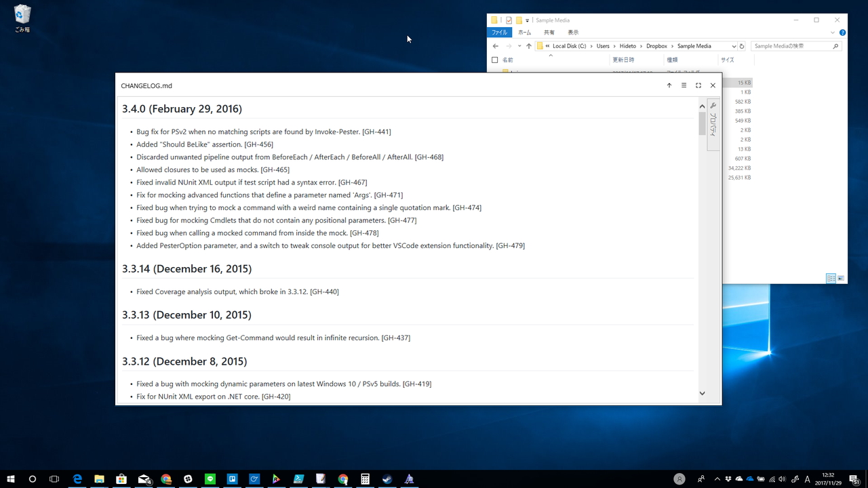Click the Explorer help question mark icon
Screen dimensions: 868x488
point(842,33)
